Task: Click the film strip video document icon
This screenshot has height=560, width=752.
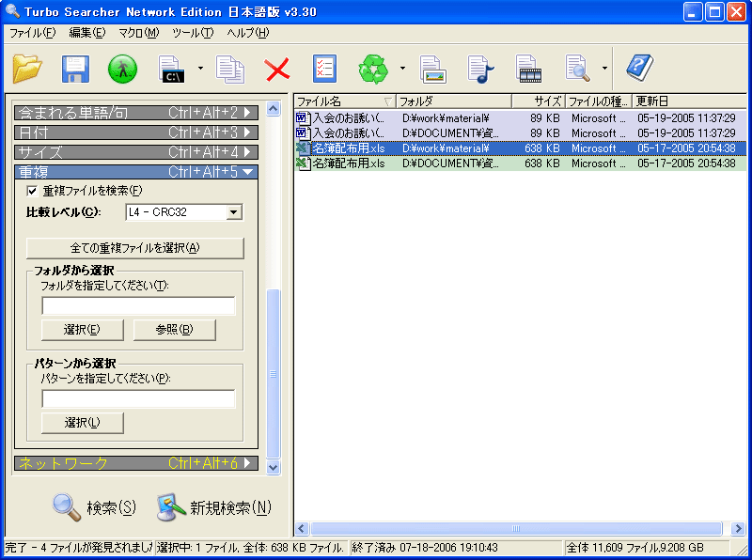Action: click(528, 69)
